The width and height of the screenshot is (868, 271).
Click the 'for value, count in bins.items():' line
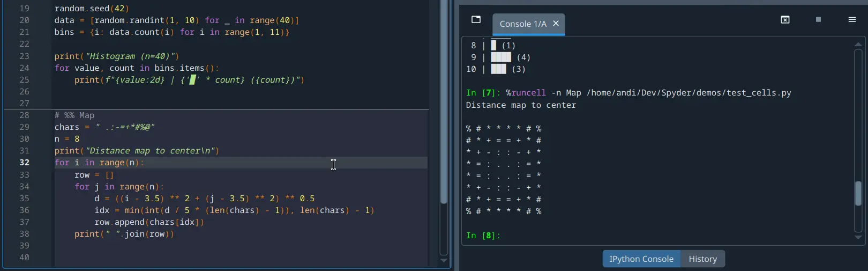(137, 68)
